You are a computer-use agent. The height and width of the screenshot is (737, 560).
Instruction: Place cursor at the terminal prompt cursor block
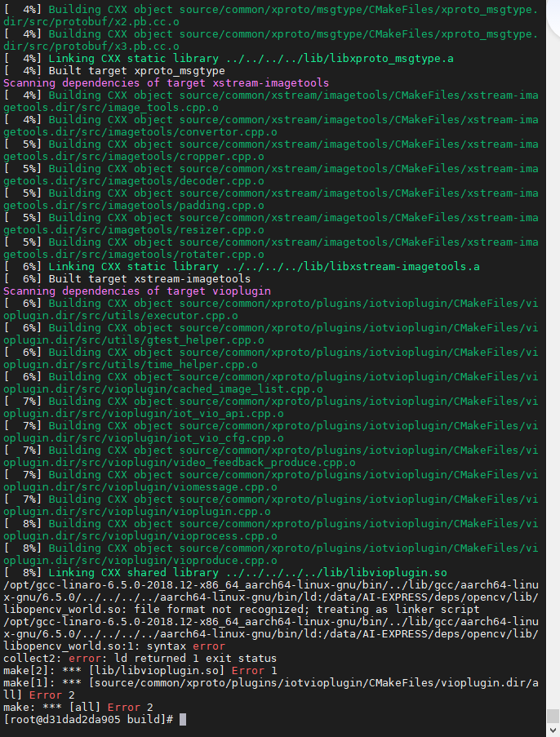coord(183,719)
